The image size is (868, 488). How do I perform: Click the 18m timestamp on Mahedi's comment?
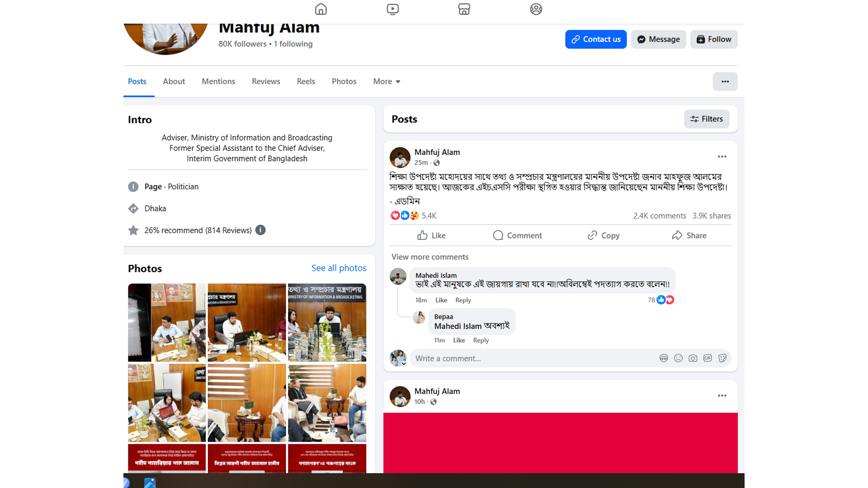tap(421, 300)
